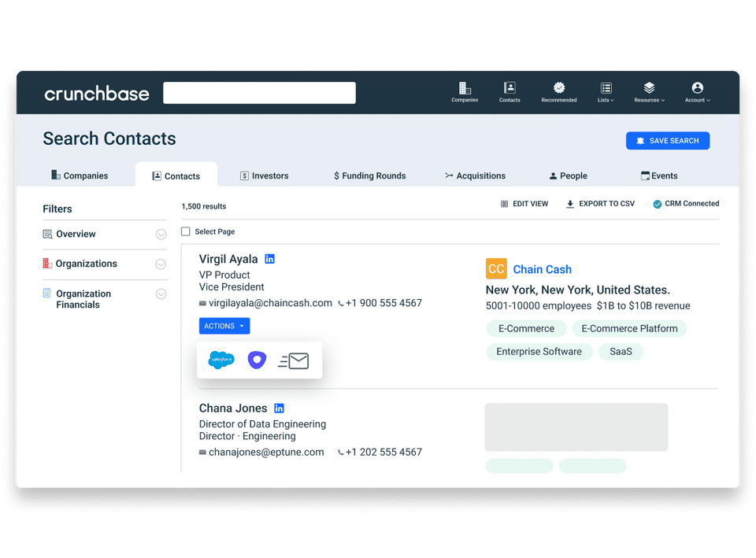Click $1B to $10B revenue text

click(643, 306)
